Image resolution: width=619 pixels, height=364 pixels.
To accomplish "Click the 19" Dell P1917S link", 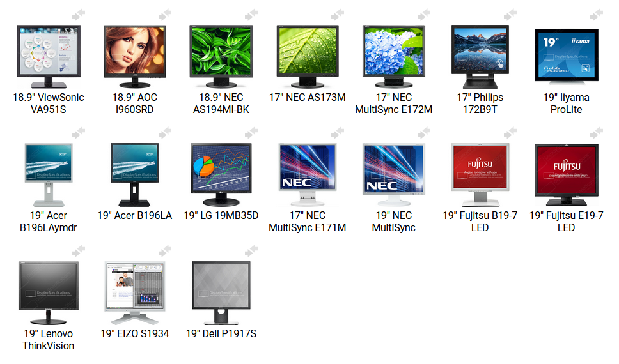I will [x=221, y=333].
